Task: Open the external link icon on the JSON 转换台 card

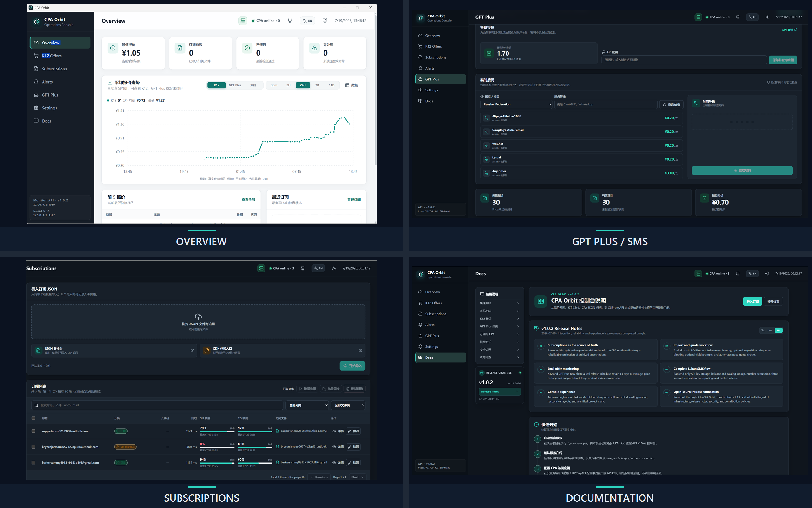Action: [192, 351]
